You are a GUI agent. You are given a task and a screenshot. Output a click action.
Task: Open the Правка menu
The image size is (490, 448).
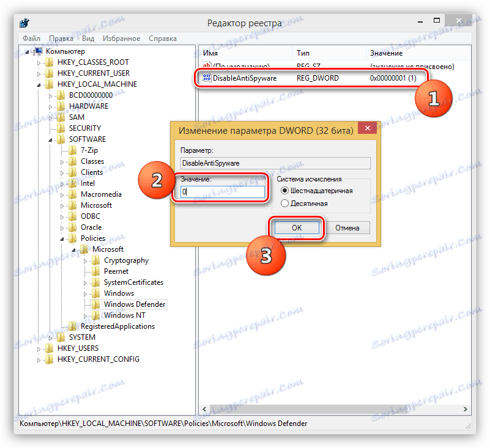pos(61,39)
